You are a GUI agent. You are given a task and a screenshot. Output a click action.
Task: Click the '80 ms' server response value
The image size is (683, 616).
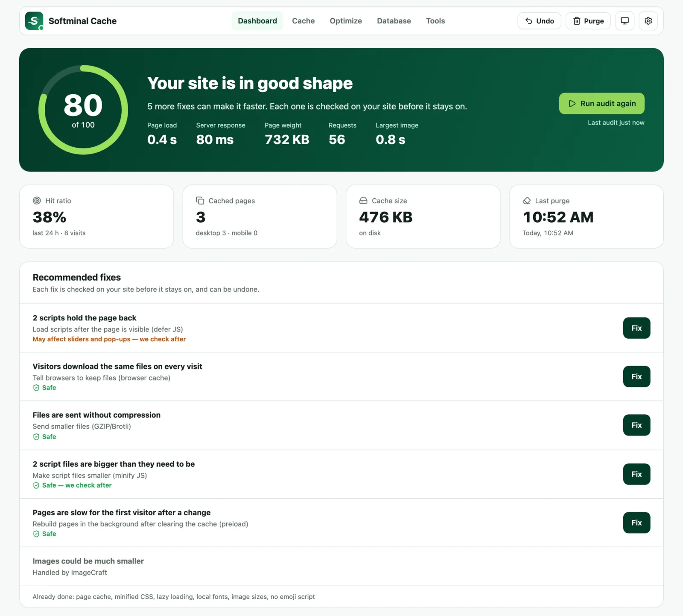[215, 139]
